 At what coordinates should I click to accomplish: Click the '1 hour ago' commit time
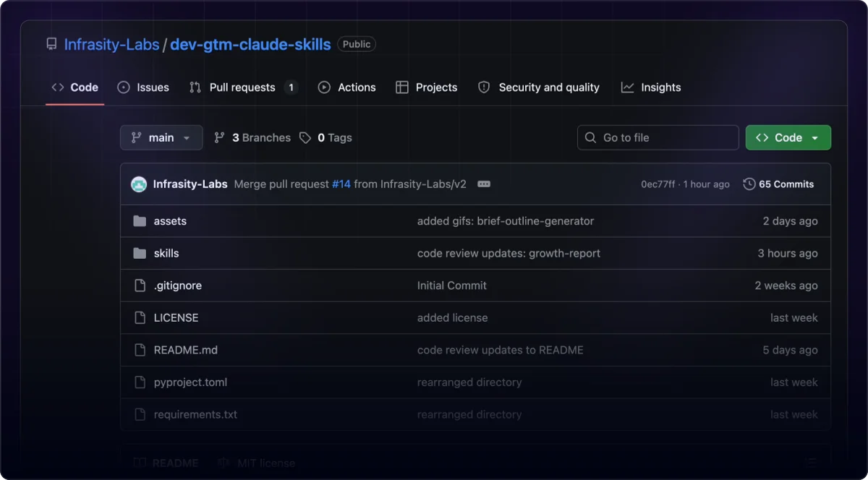tap(707, 184)
